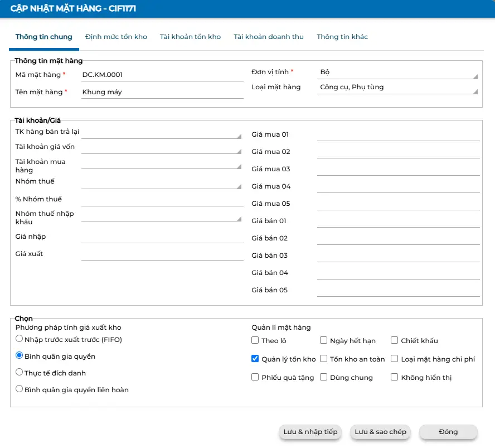Expand the Nhóm thuế nhập khẩu dropdown
Viewport: 495px width, 448px height.
coord(162,215)
